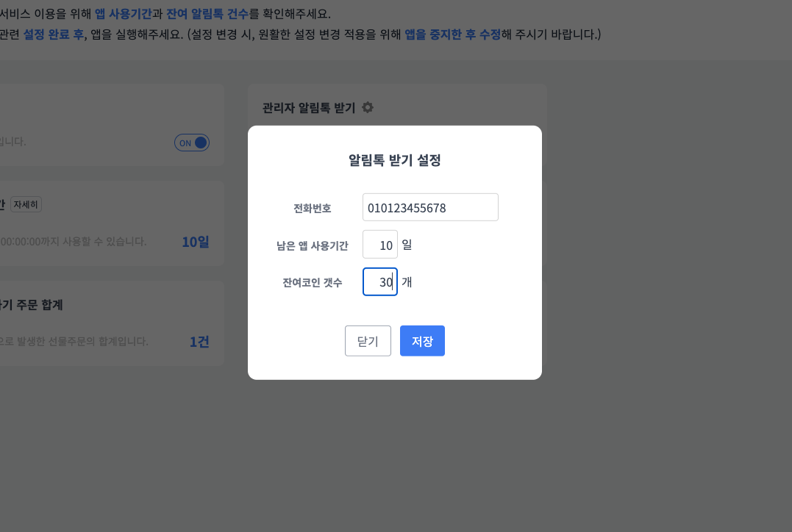Click the 남은 앱 사용기간 label

coord(313,245)
